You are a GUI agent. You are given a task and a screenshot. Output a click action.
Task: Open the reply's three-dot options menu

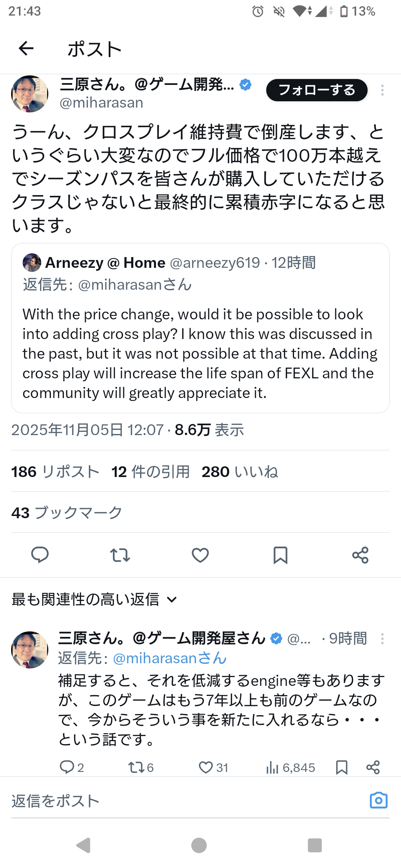(382, 639)
